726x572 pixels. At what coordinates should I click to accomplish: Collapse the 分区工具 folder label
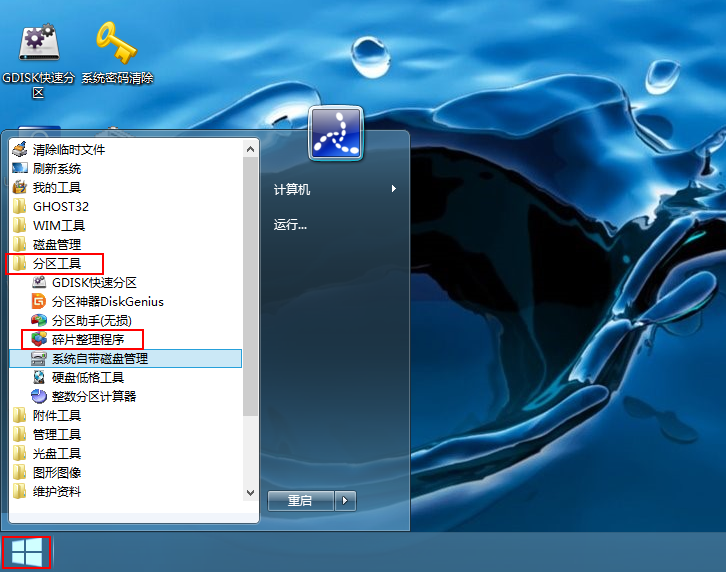(x=57, y=264)
